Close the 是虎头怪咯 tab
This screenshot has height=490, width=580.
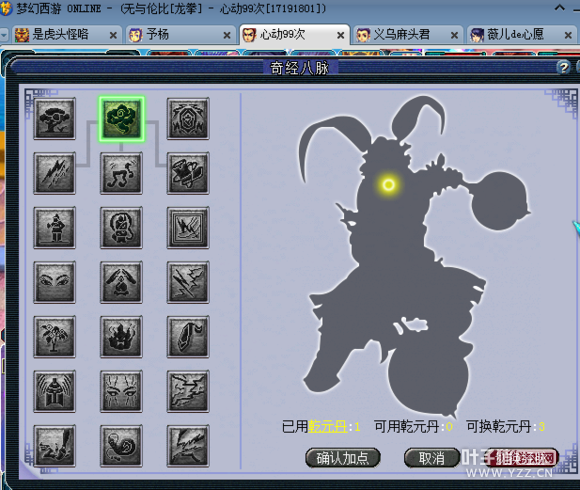click(x=113, y=35)
